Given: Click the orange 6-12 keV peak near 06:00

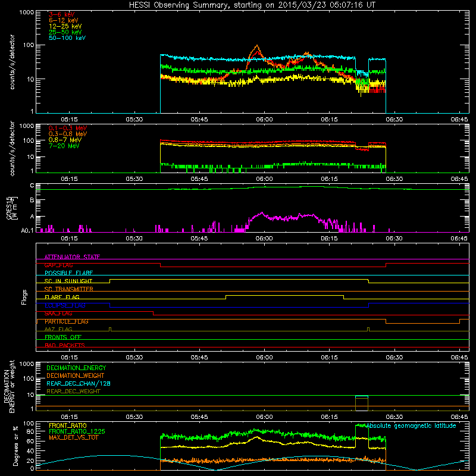Looking at the screenshot, I should 257,46.
